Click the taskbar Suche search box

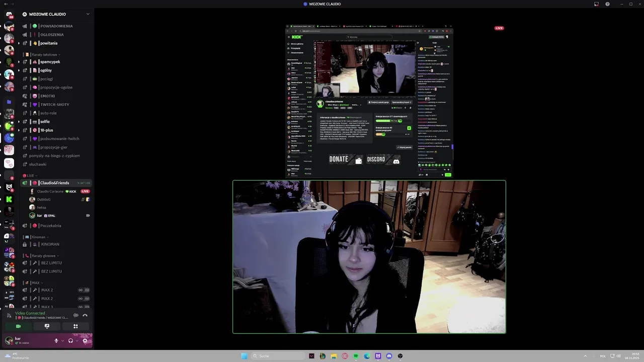(x=278, y=356)
